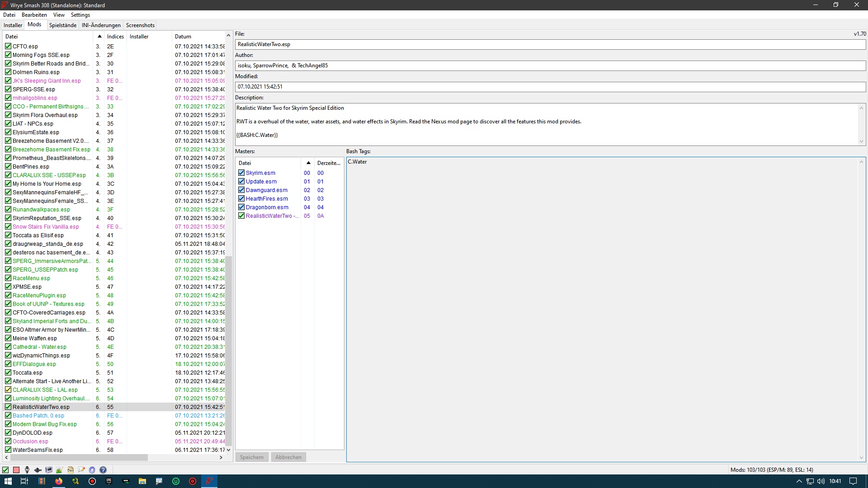This screenshot has width=868, height=488.
Task: Click the green checkmark status bar icon
Action: pos(5,470)
